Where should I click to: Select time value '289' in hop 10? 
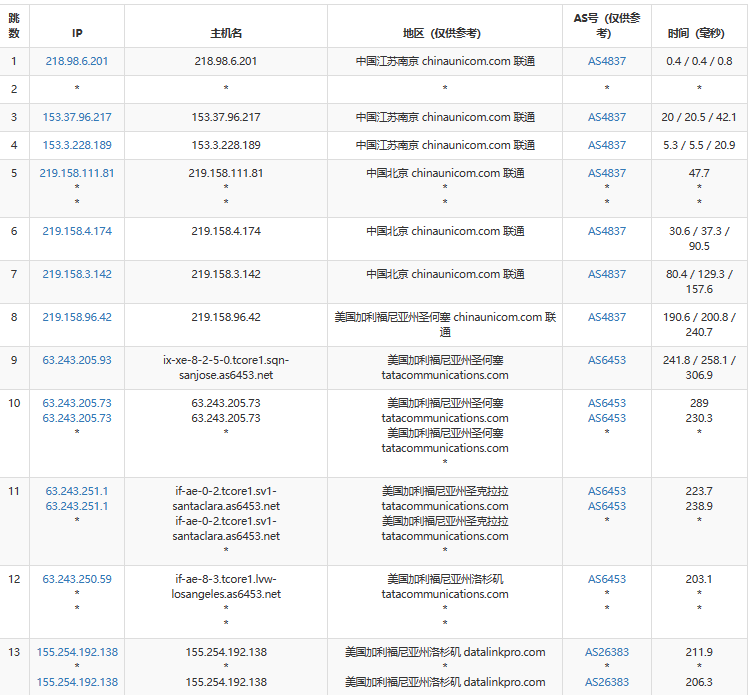pos(699,403)
